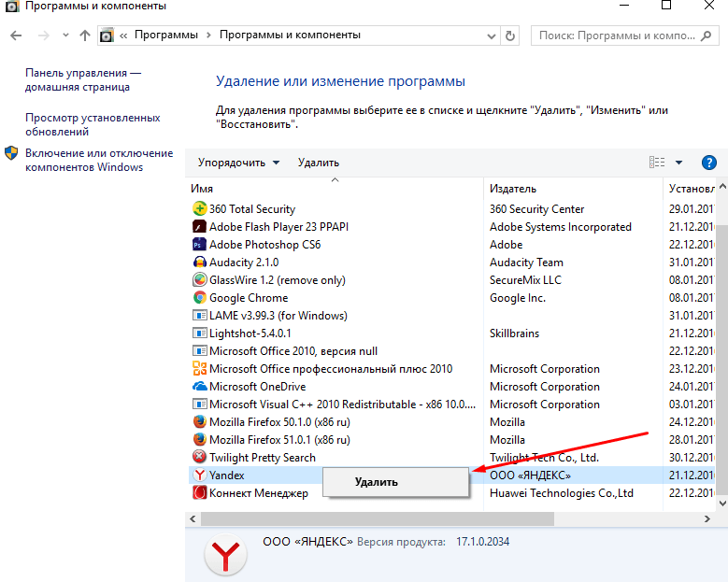Click the vertical scrollbar up arrow
The image size is (728, 582).
point(722,187)
